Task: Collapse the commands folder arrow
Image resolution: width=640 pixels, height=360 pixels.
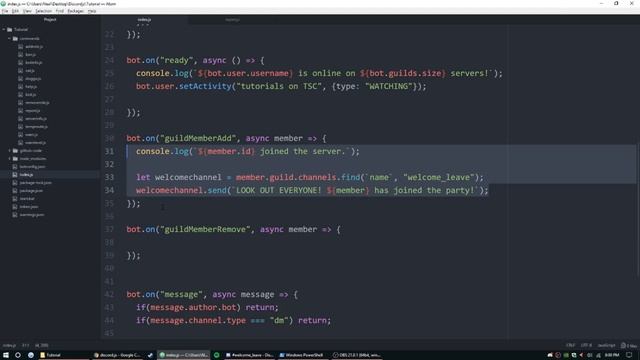Action: point(9,38)
